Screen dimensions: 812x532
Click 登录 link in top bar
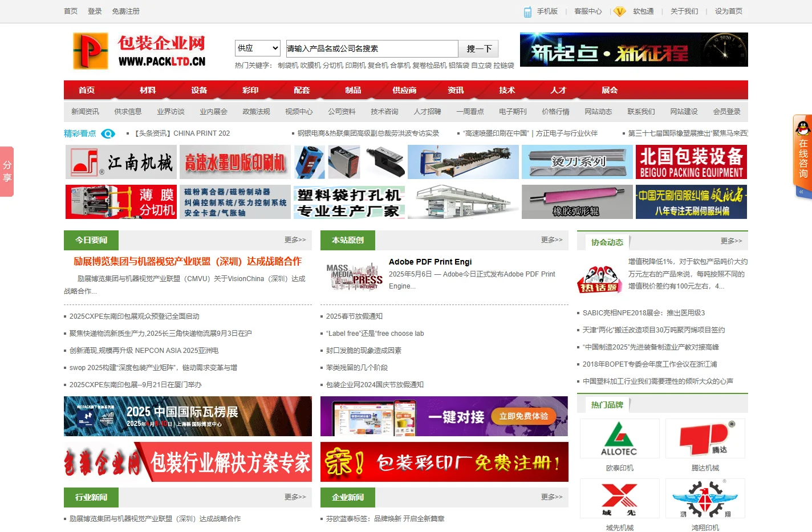tap(95, 11)
